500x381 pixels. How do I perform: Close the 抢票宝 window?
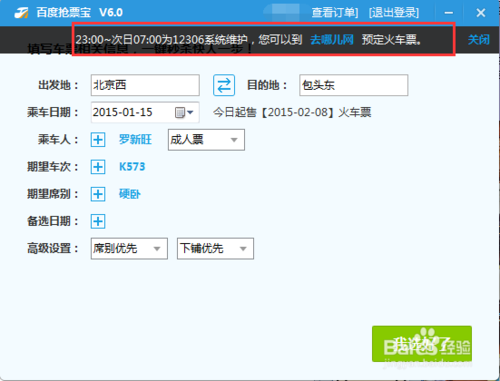(x=481, y=13)
